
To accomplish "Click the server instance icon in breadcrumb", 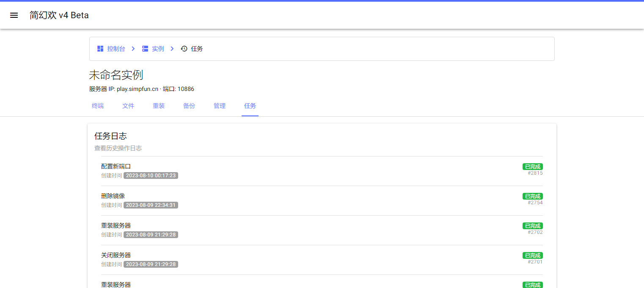I will 145,49.
